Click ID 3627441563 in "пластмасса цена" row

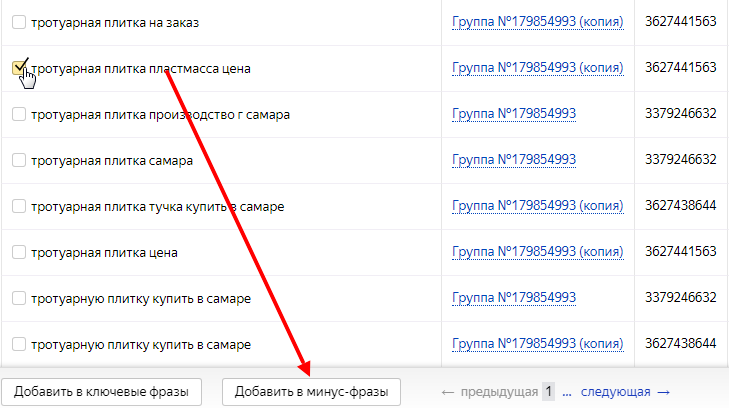pos(681,67)
